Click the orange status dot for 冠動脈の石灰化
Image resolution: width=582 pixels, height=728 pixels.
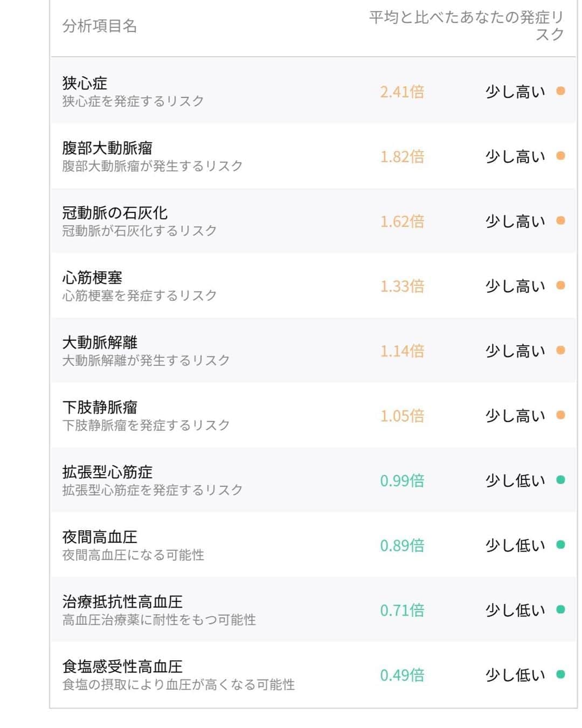click(560, 221)
